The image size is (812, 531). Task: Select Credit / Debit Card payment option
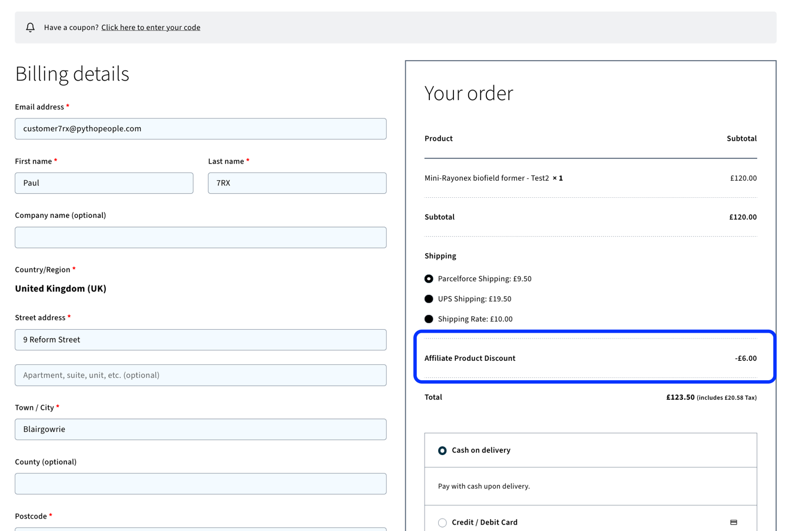442,522
